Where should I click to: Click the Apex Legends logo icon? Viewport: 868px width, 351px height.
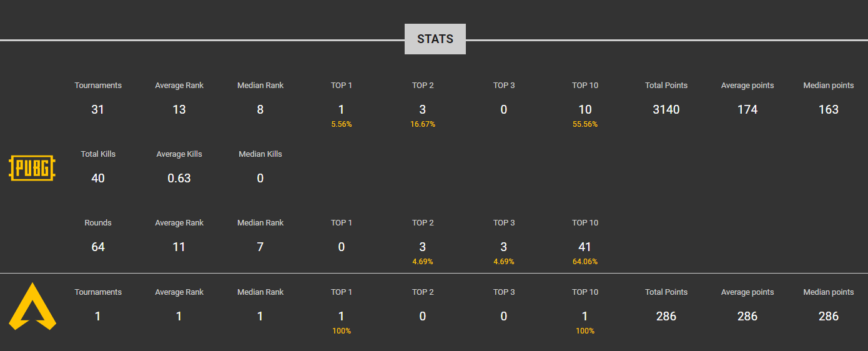click(32, 307)
